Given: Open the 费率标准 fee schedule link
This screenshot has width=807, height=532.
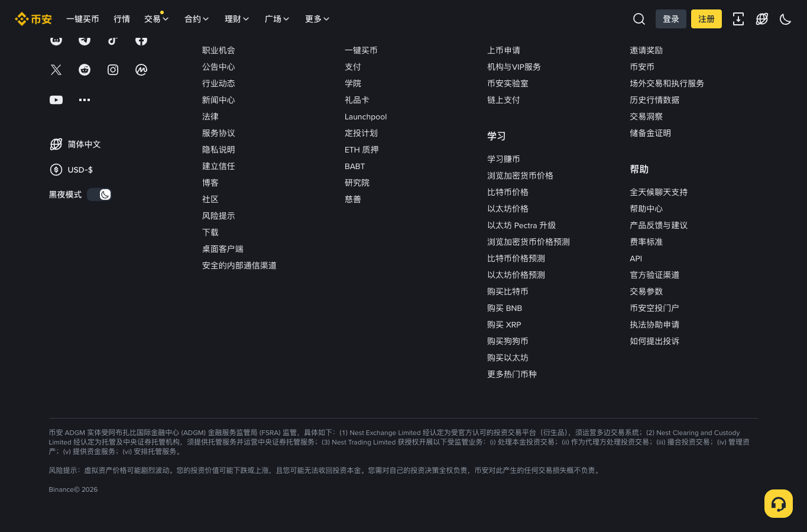Looking at the screenshot, I should pyautogui.click(x=646, y=242).
